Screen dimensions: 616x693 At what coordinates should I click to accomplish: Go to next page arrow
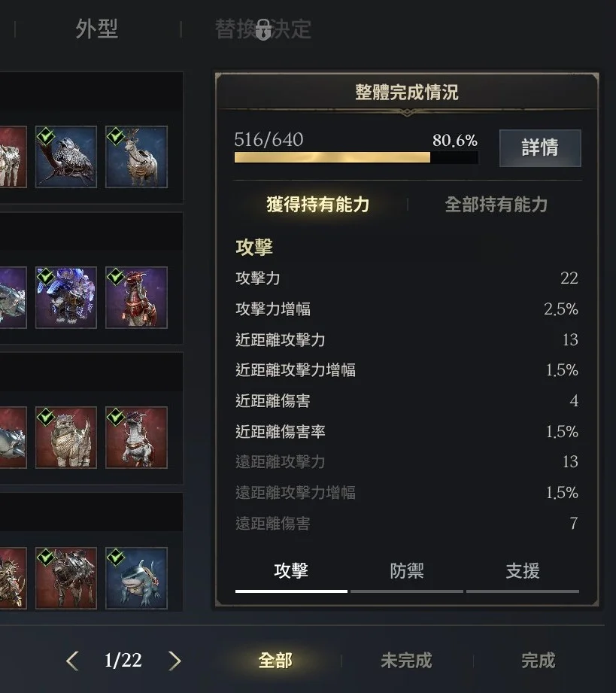click(175, 661)
